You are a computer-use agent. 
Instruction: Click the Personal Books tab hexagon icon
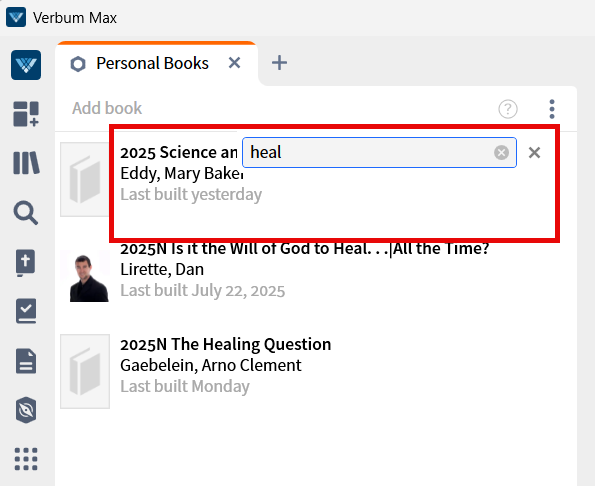coord(78,64)
